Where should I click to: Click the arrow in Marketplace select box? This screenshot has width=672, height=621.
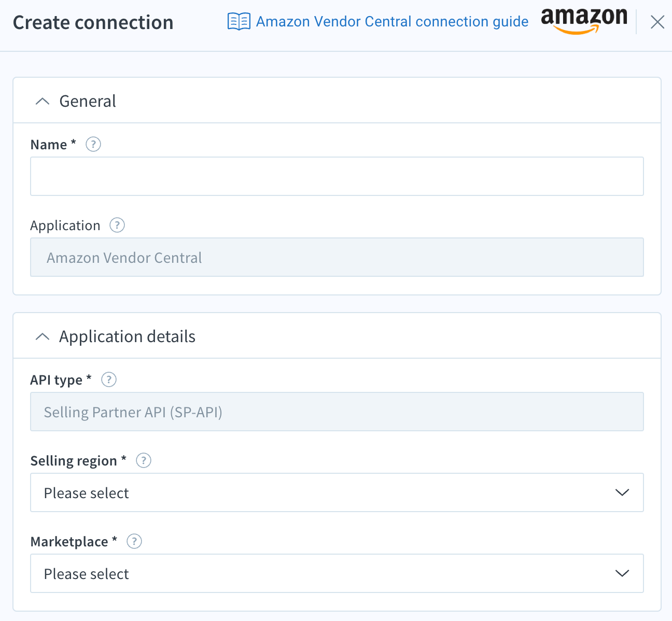point(622,573)
